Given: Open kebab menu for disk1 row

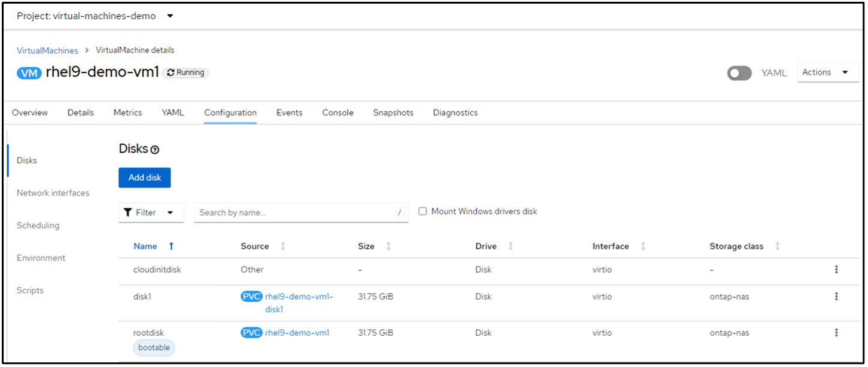Looking at the screenshot, I should [x=836, y=297].
